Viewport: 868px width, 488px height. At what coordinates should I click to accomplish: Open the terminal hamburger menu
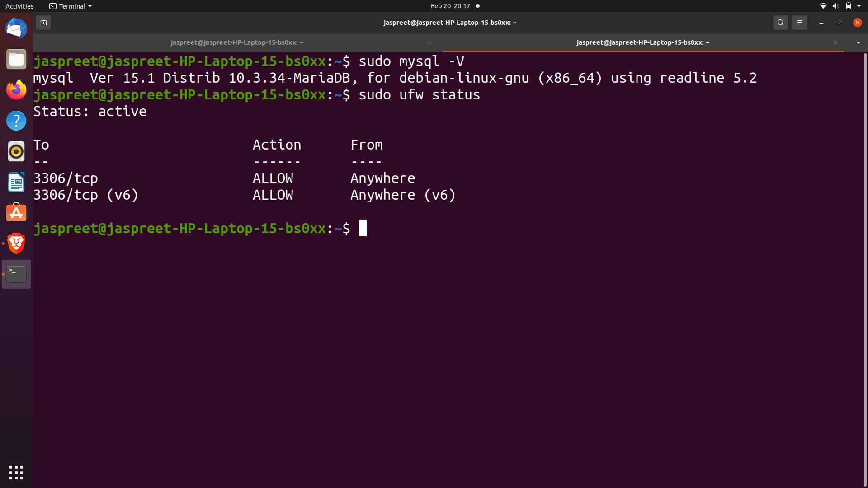tap(799, 23)
